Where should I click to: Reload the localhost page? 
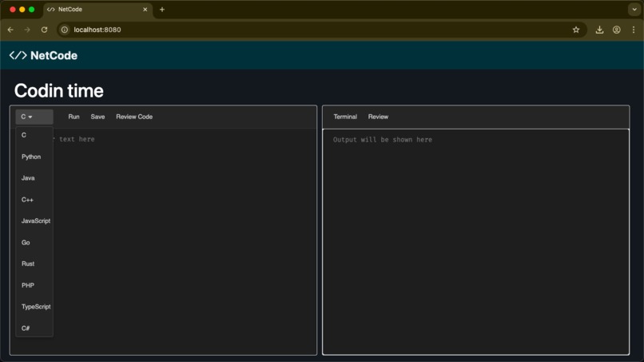pos(45,30)
